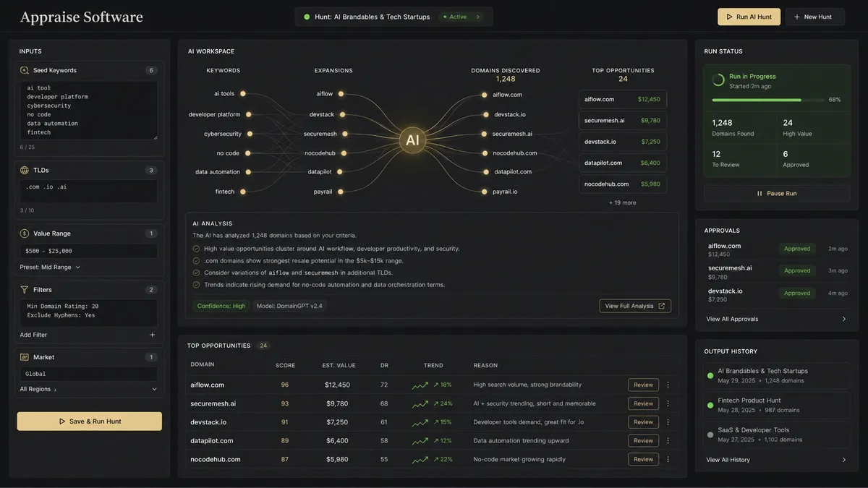
Task: Open View All Approvals chevron
Action: [844, 319]
